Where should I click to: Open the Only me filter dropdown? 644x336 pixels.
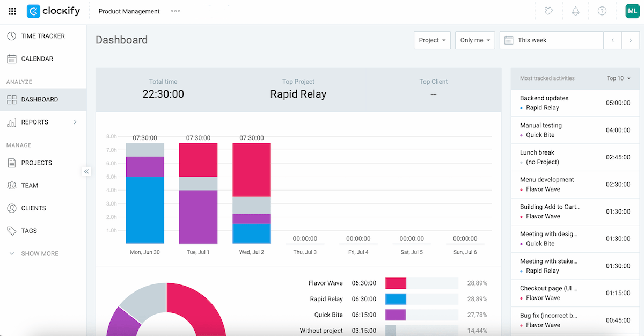point(475,40)
